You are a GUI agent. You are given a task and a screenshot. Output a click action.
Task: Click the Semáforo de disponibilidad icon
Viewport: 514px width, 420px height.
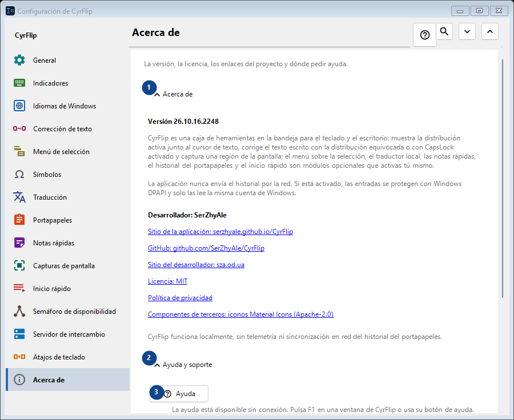[19, 311]
